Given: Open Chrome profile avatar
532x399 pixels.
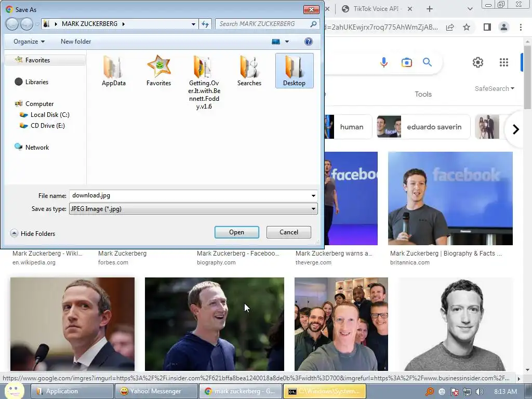Looking at the screenshot, I should (x=504, y=27).
